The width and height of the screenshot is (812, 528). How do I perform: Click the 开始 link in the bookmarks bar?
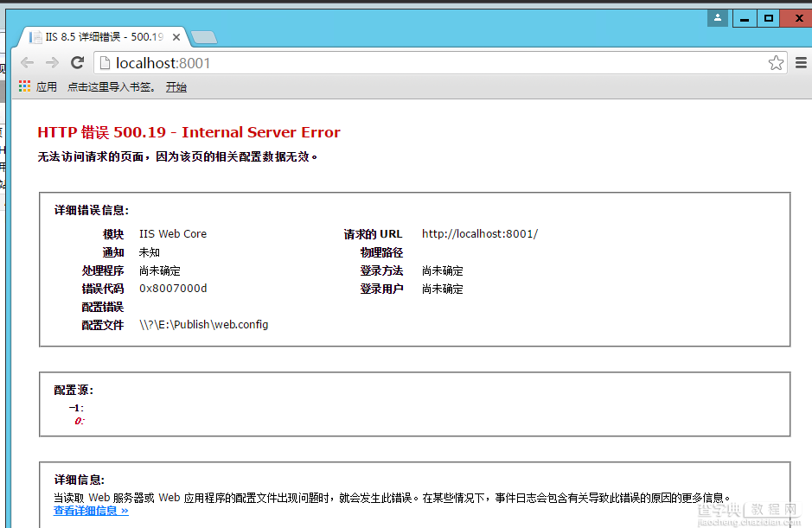pos(176,87)
